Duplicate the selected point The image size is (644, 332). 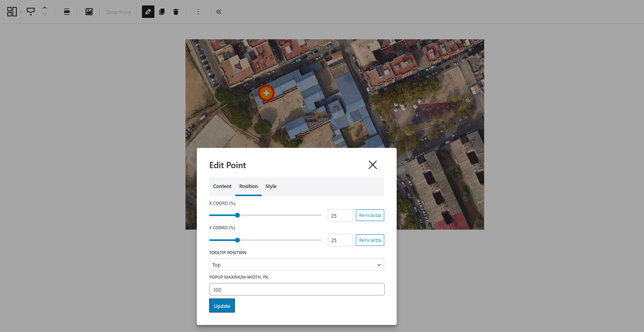162,12
